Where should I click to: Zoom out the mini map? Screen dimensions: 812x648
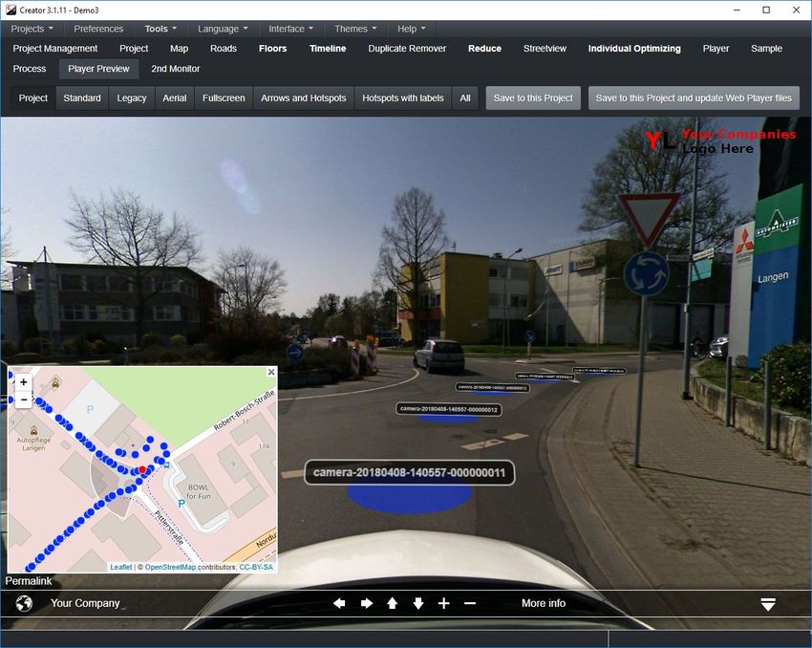[23, 400]
